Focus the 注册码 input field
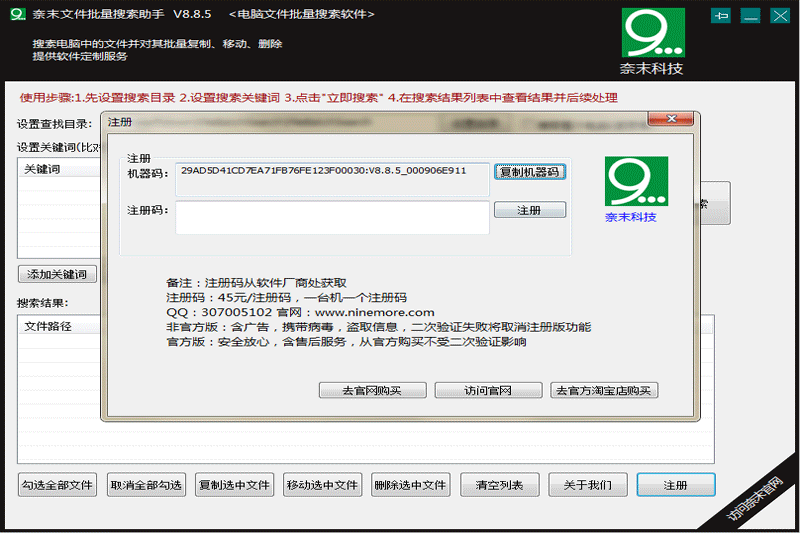 332,218
